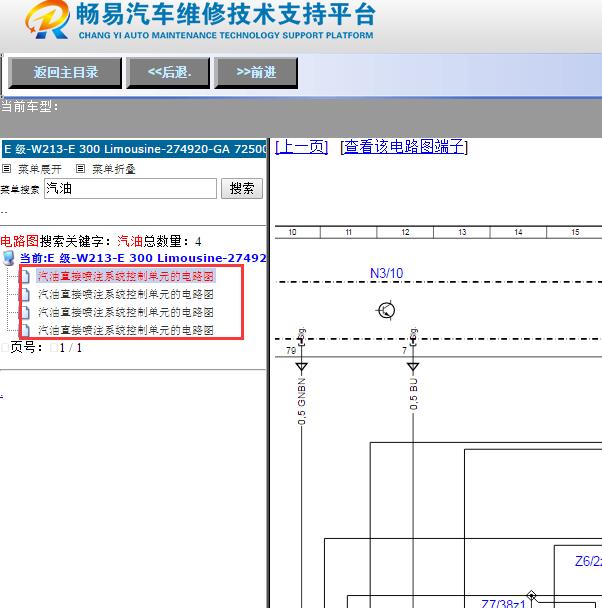This screenshot has height=608, width=602.
Task: Open the 上一页 link
Action: coord(302,147)
